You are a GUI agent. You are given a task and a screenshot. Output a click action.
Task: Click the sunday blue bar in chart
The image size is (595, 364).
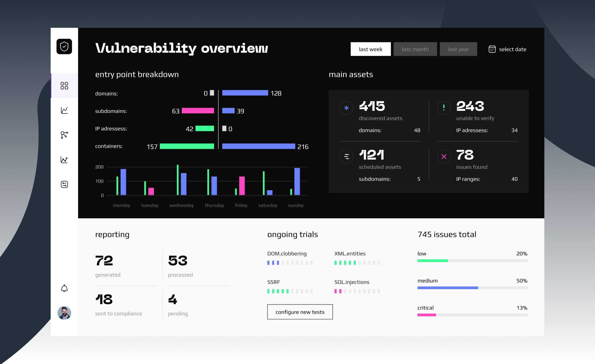tap(297, 182)
